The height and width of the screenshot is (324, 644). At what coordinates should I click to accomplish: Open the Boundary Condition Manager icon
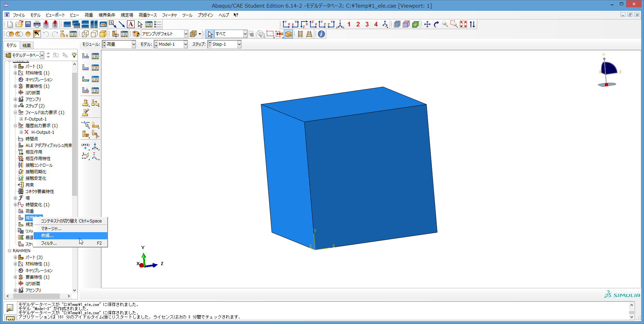point(95,67)
